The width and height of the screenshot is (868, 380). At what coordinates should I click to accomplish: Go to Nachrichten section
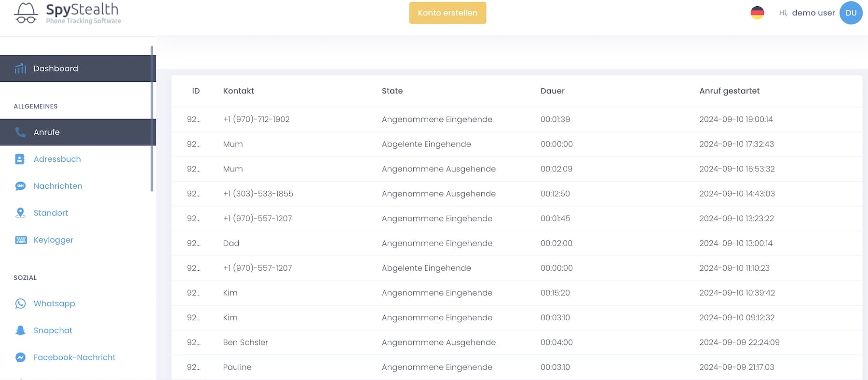(58, 186)
